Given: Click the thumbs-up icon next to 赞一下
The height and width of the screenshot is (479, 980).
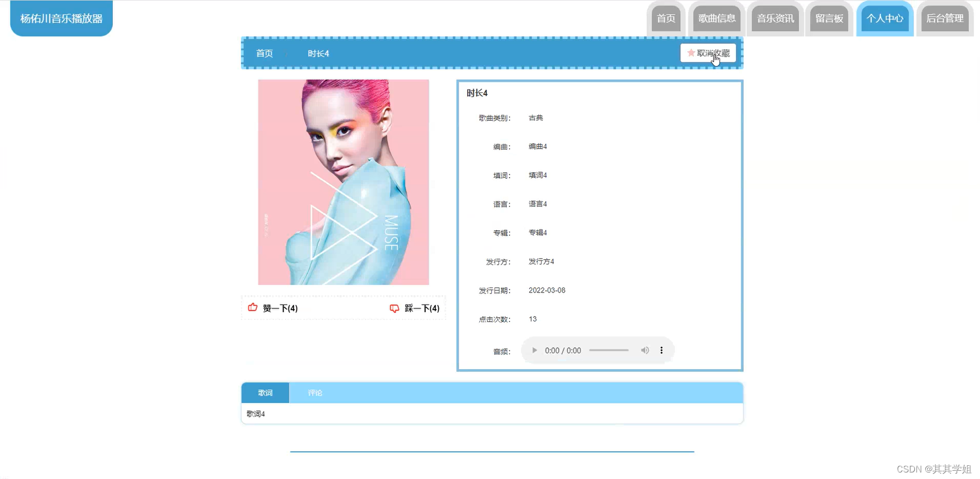Looking at the screenshot, I should pyautogui.click(x=253, y=307).
